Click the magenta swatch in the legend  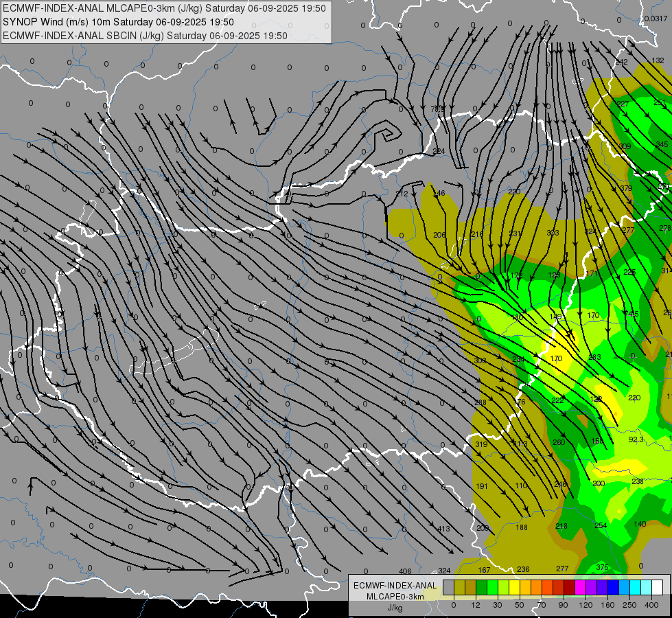(580, 588)
